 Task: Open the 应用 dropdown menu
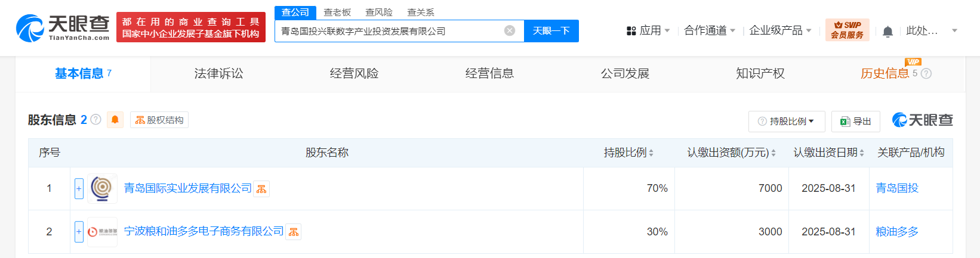[x=648, y=30]
